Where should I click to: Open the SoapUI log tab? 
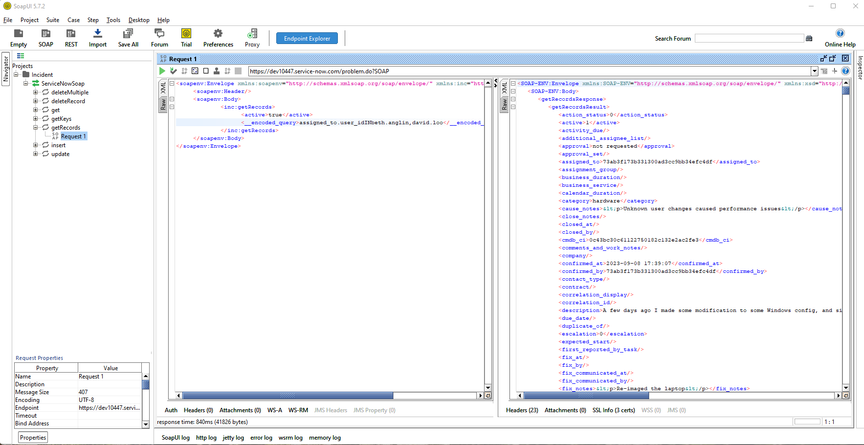[x=176, y=437]
